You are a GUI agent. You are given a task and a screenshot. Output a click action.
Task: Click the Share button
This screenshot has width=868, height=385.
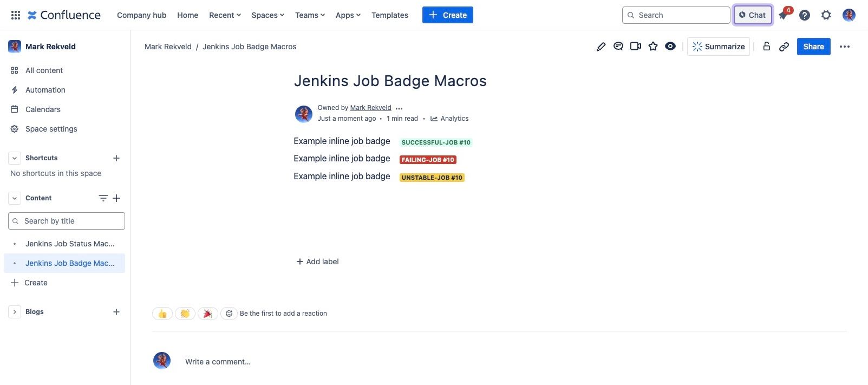(x=813, y=47)
